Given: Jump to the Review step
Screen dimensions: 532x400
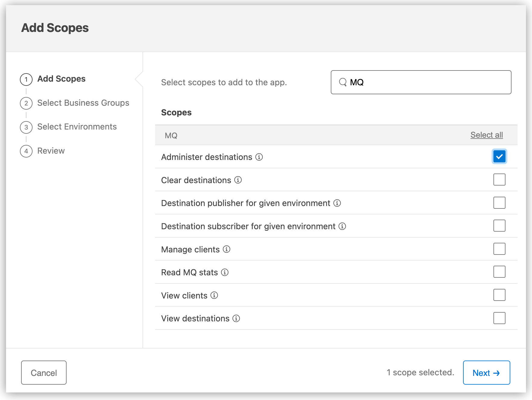Looking at the screenshot, I should [51, 151].
